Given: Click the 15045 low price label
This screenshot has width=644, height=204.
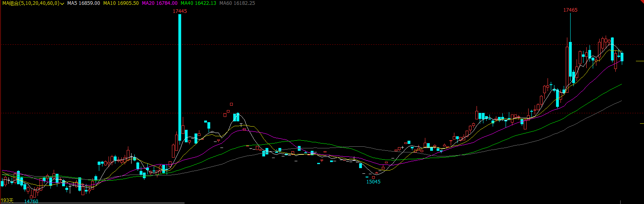Looking at the screenshot, I should pos(373,182).
